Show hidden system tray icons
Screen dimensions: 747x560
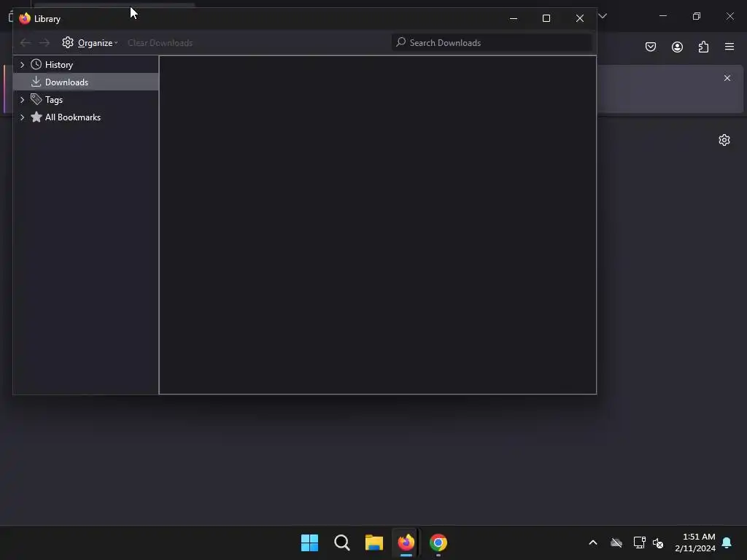point(593,542)
